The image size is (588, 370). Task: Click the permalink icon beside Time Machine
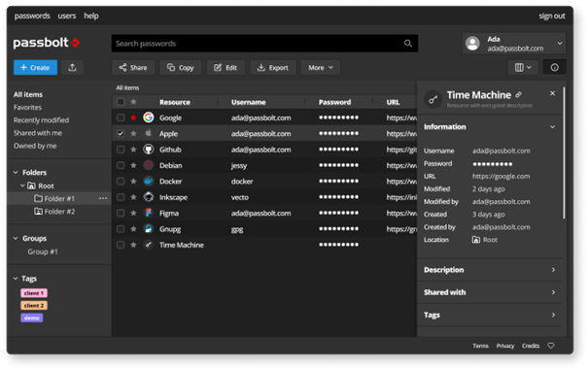pos(519,95)
